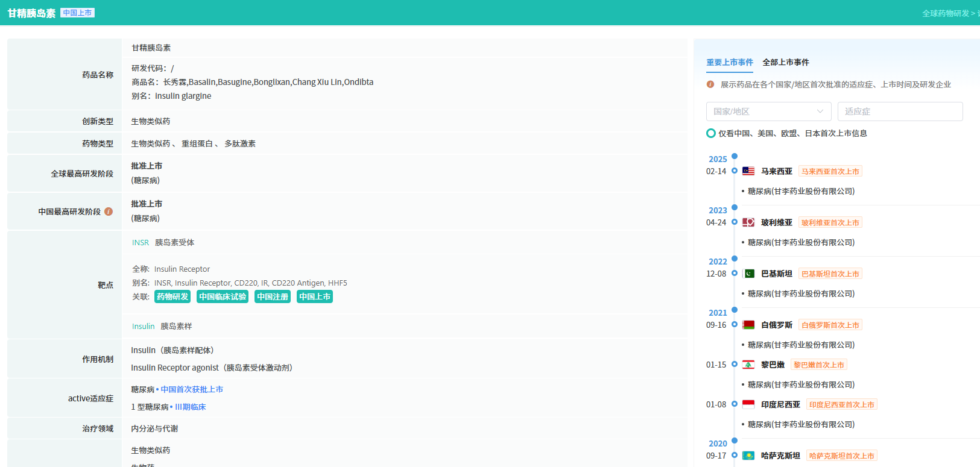Click the 2025 02-14 timeline marker
This screenshot has width=980, height=467.
pos(735,171)
